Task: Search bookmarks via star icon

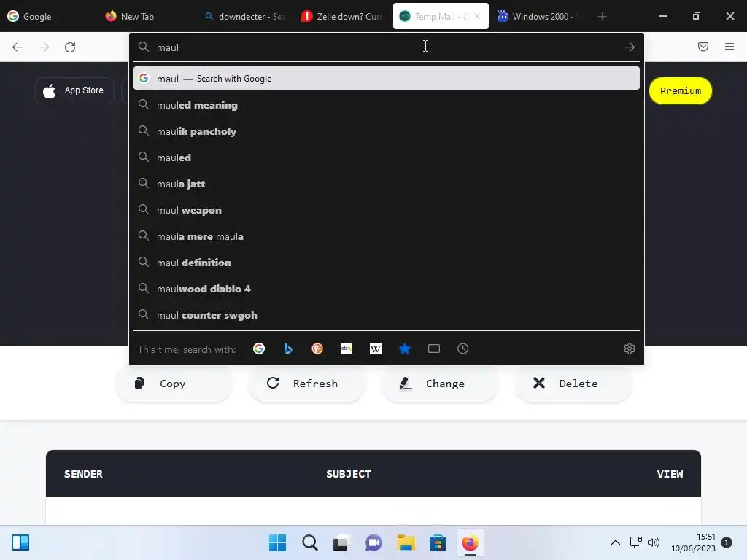Action: (404, 349)
